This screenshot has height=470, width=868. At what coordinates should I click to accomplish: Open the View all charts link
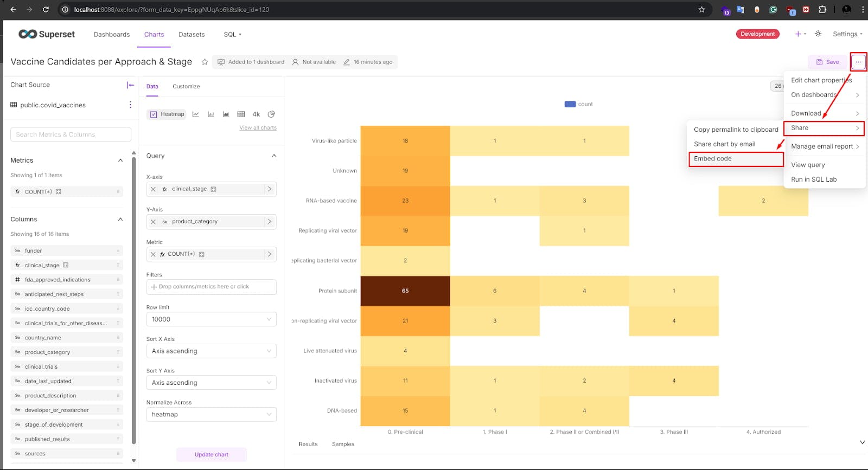point(258,128)
